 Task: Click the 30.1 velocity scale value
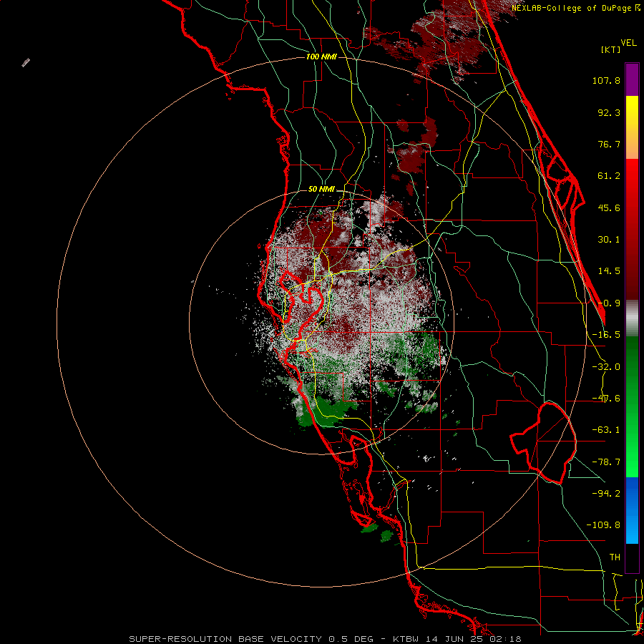609,240
